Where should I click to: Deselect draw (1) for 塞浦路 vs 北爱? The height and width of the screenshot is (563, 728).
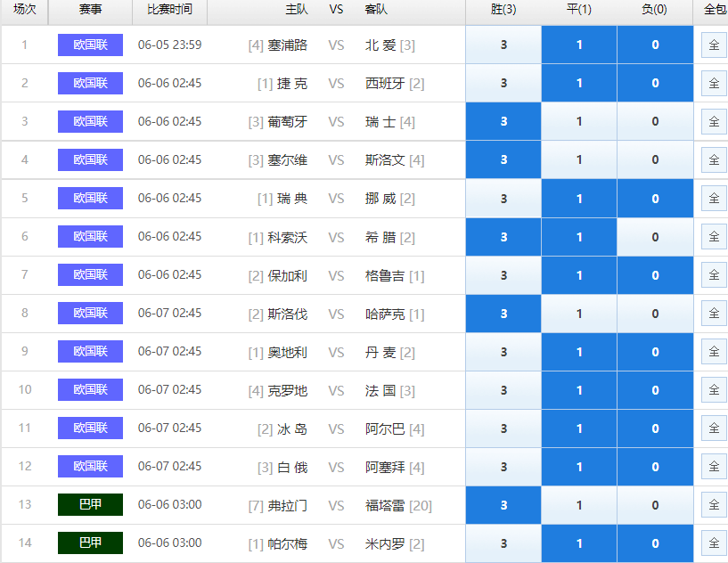579,45
